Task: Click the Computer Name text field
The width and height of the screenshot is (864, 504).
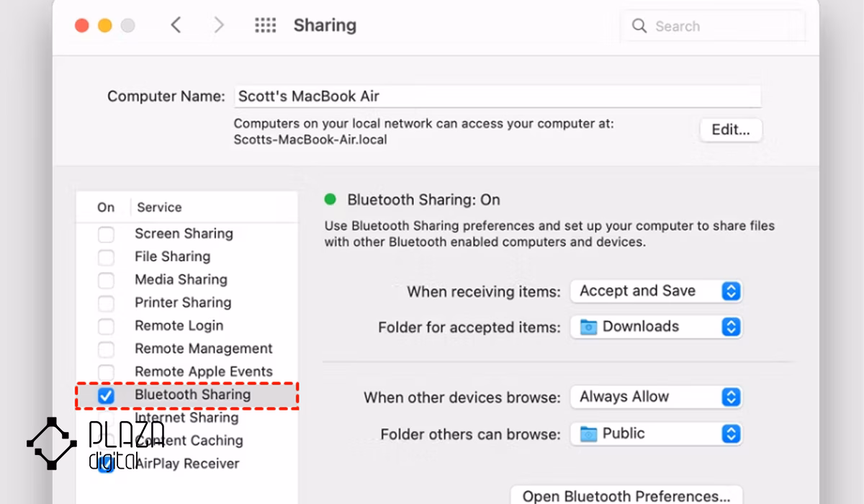Action: click(498, 96)
